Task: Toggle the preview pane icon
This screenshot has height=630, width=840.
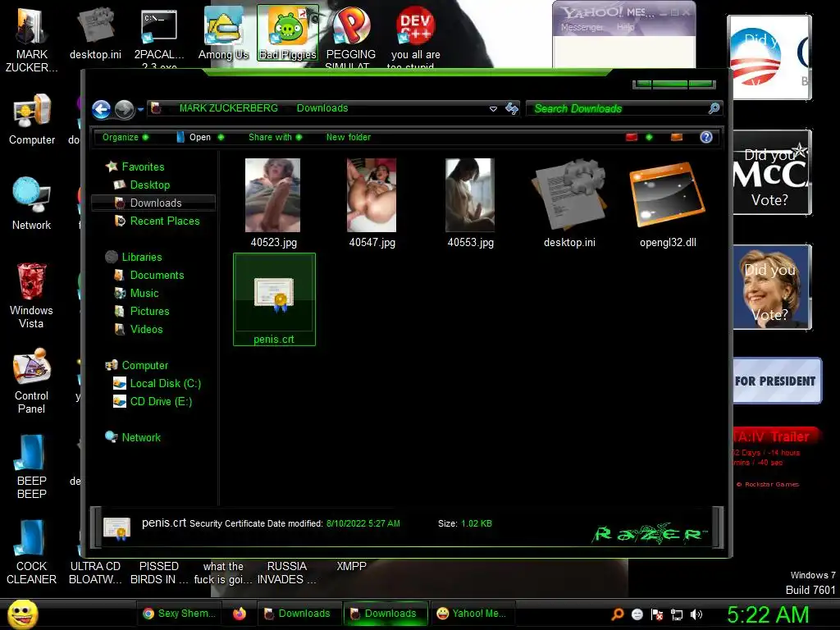Action: (677, 137)
